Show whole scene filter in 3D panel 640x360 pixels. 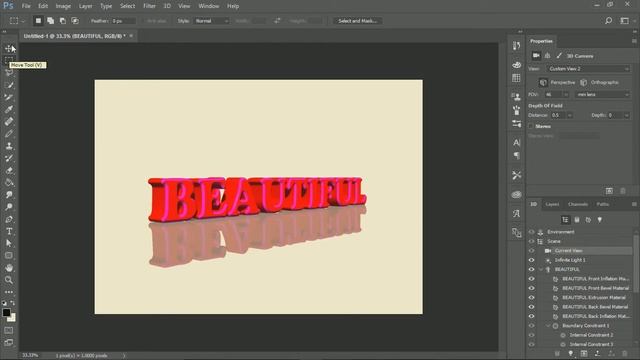[x=565, y=220]
